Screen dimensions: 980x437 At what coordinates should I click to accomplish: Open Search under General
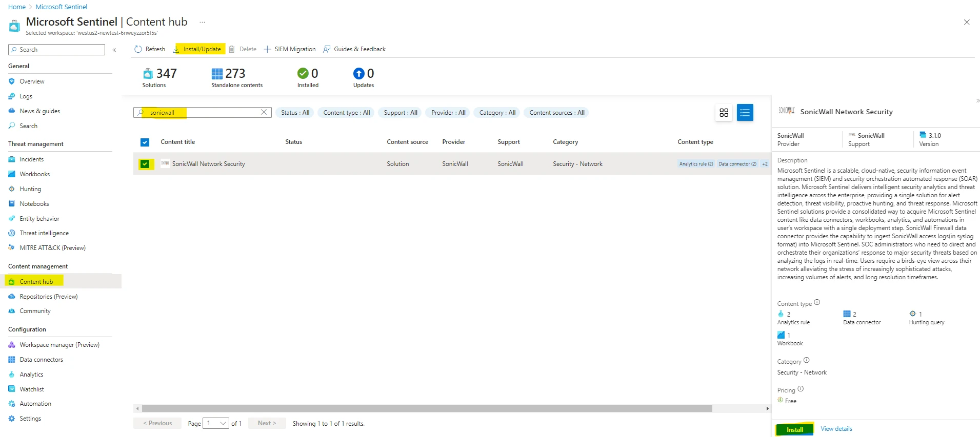click(x=28, y=126)
